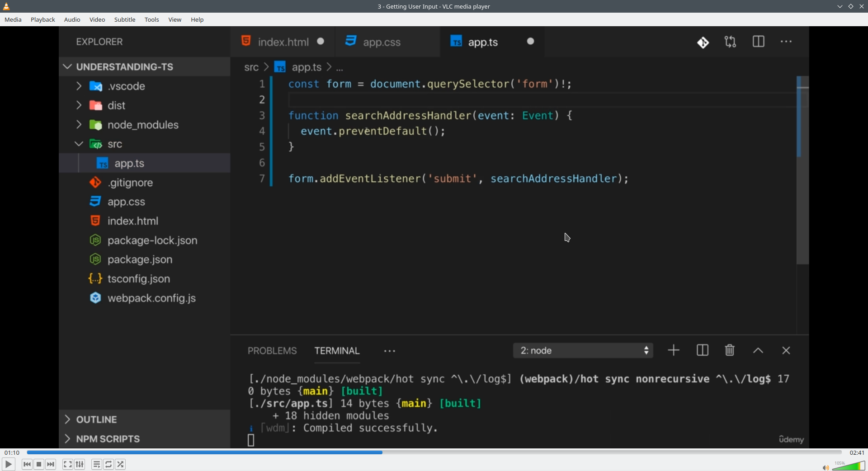Click the video seek progress bar
This screenshot has height=471, width=868.
434,452
